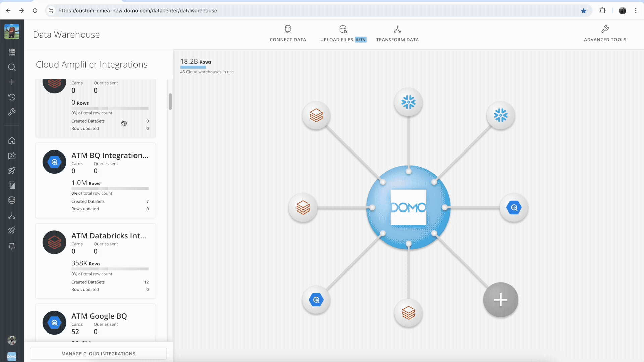Screen dimensions: 644x362
Task: Open the browser three-dot menu
Action: click(636, 11)
